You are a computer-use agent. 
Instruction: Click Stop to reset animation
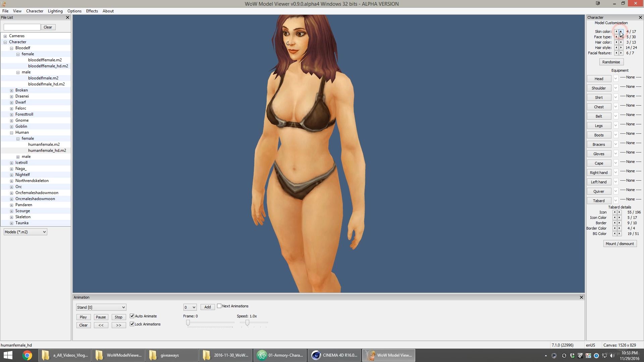tap(118, 316)
